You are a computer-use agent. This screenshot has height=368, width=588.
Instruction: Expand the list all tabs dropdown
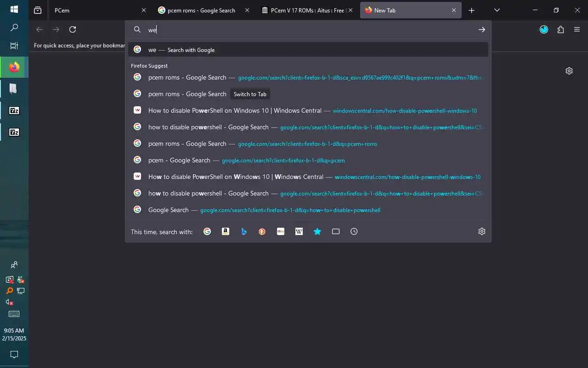(497, 10)
